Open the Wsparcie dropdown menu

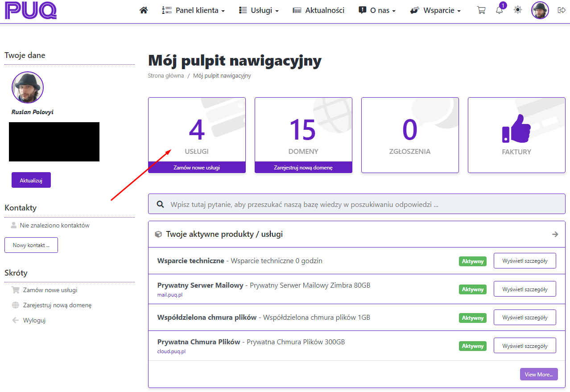tap(435, 10)
